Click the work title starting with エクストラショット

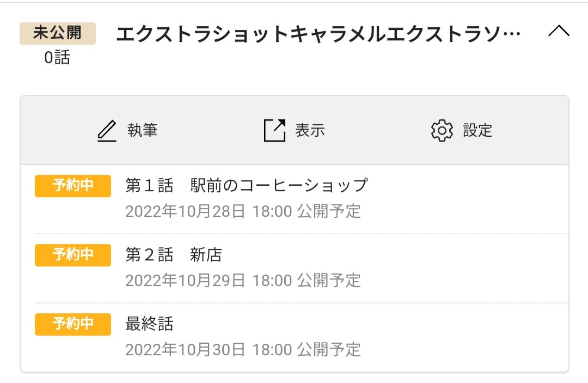click(x=318, y=34)
